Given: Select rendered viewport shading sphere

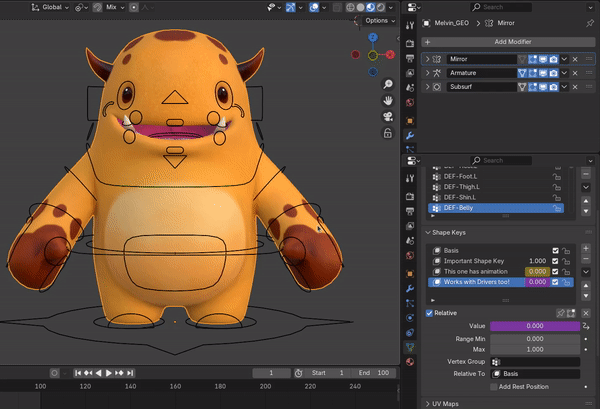Looking at the screenshot, I should [x=381, y=7].
